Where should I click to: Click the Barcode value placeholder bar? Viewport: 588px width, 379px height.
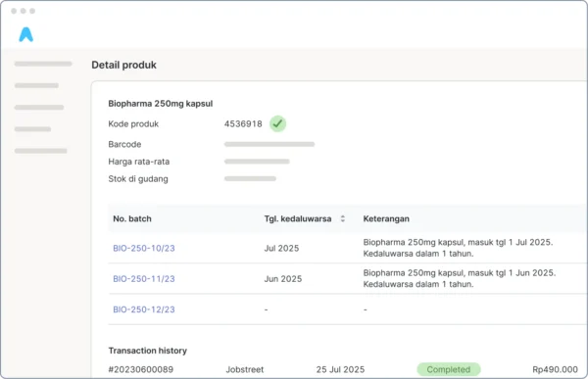[269, 144]
